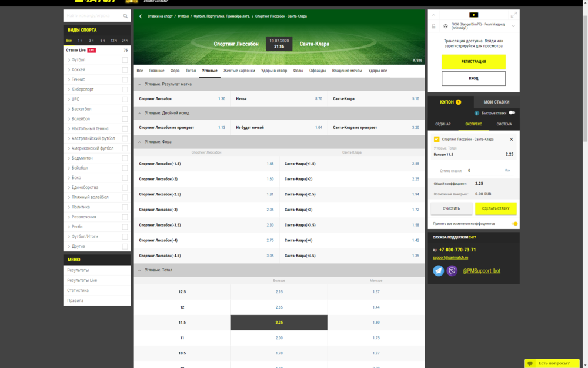Open the Ставки Live row
Screen dimensions: 588x368
(x=97, y=50)
